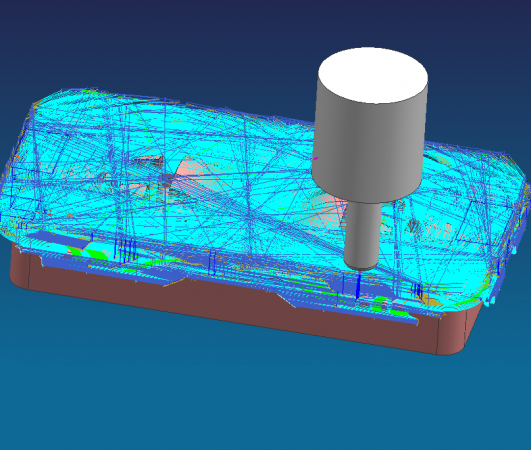
Task: Click the magenta marker on tool holder edge
Action: point(316,158)
